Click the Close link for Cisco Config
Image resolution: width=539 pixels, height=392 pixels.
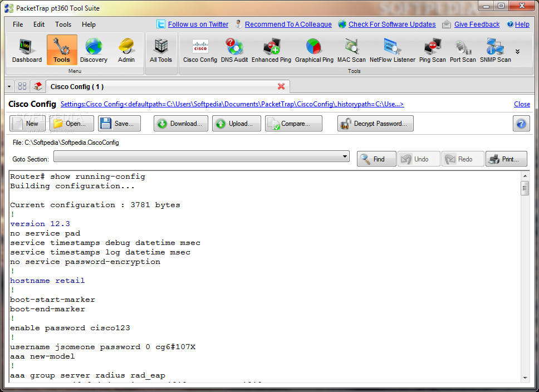522,104
